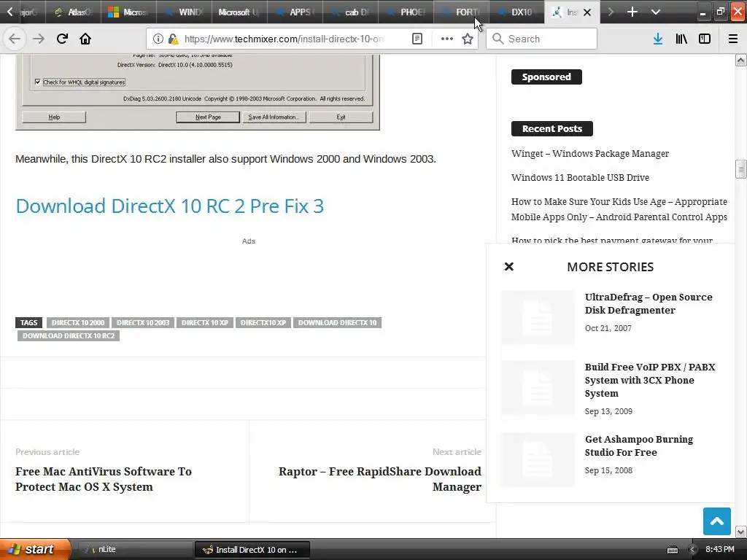Click the padlock warning icon in address bar
The image size is (747, 560).
pyautogui.click(x=173, y=39)
